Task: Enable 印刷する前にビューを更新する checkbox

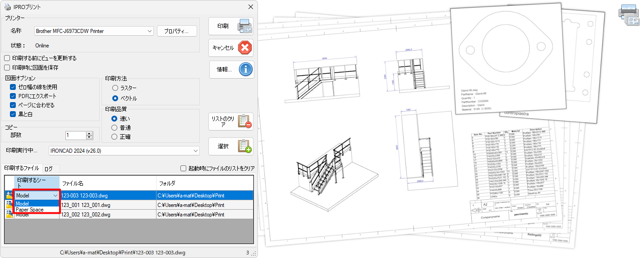Action: pos(7,58)
